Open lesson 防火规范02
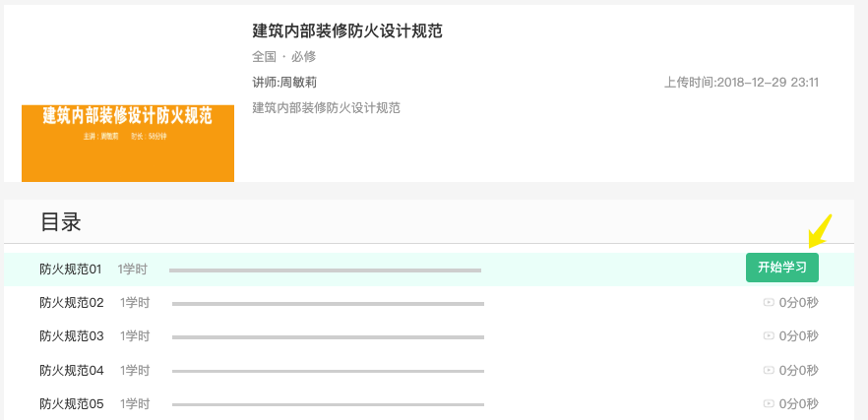The width and height of the screenshot is (868, 420). click(72, 303)
